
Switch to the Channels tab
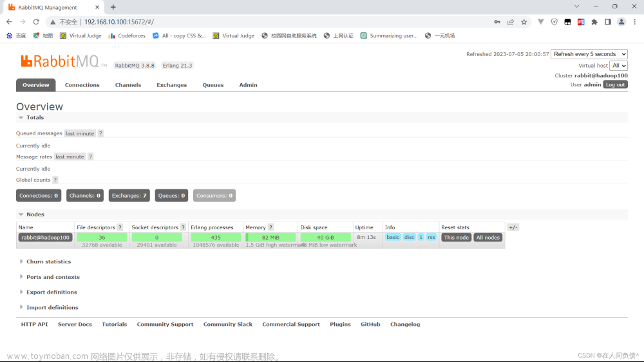coord(128,85)
